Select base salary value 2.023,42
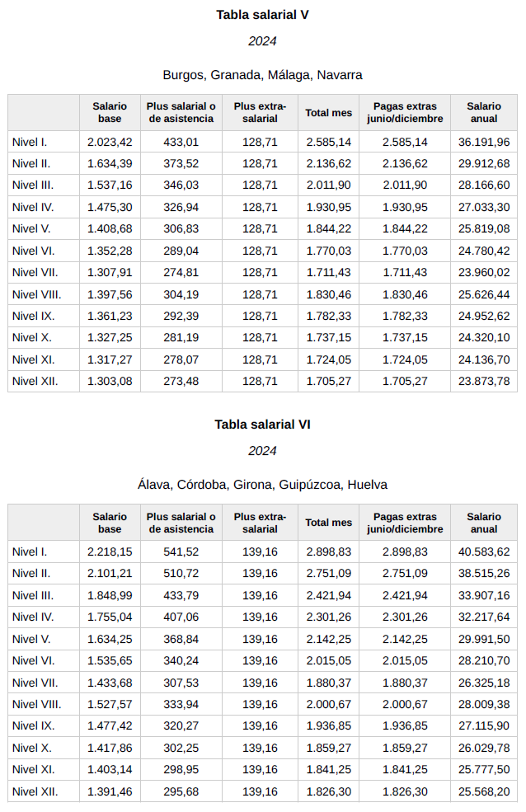 coord(110,142)
